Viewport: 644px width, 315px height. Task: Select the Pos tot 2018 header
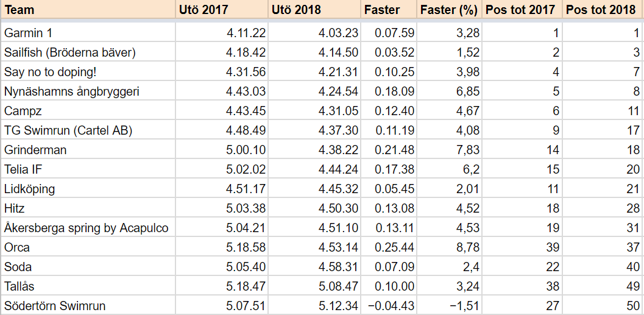tap(603, 10)
